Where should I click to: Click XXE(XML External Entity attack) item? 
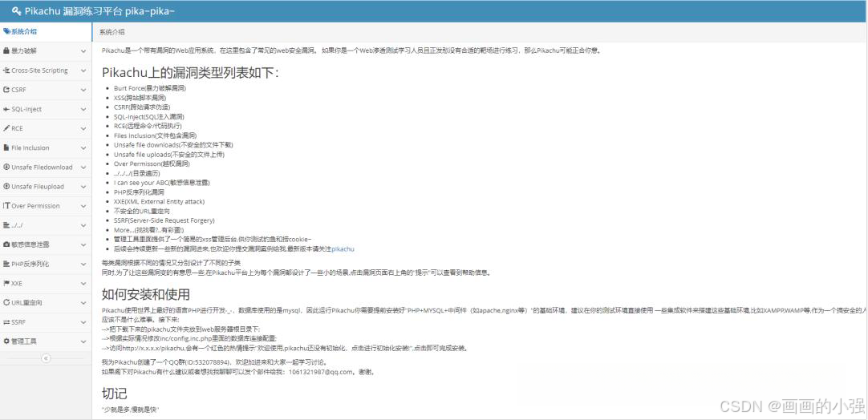click(x=160, y=201)
